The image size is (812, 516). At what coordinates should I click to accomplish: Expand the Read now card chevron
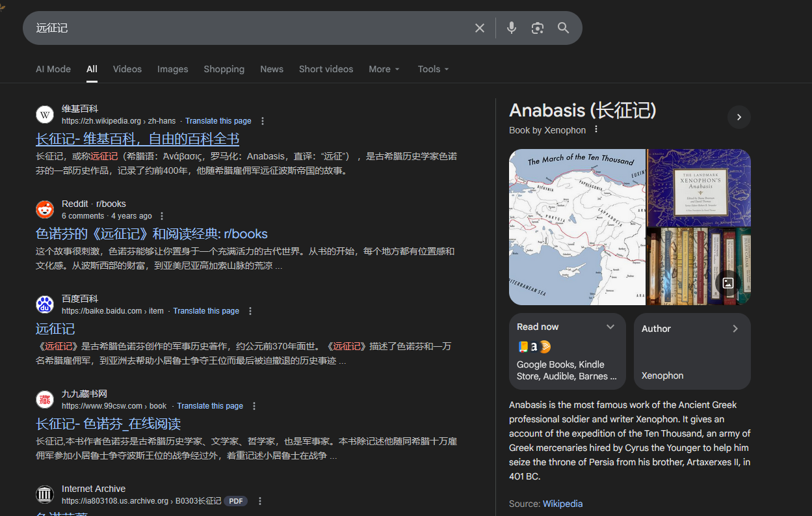click(x=610, y=327)
